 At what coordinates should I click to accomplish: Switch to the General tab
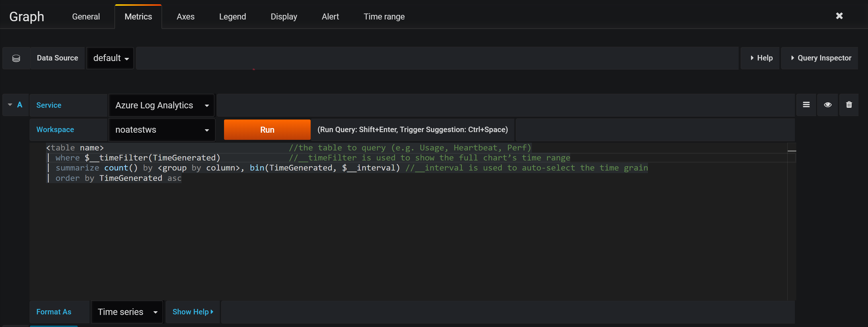click(x=86, y=17)
